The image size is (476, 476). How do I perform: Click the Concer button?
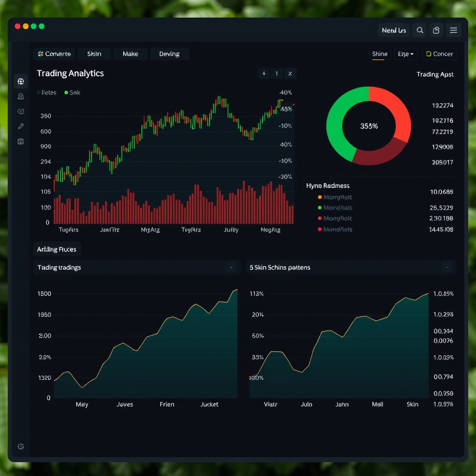tap(439, 54)
